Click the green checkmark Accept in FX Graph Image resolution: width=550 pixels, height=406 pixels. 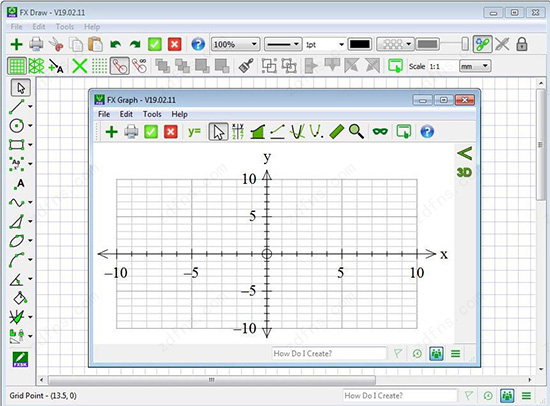(x=151, y=132)
